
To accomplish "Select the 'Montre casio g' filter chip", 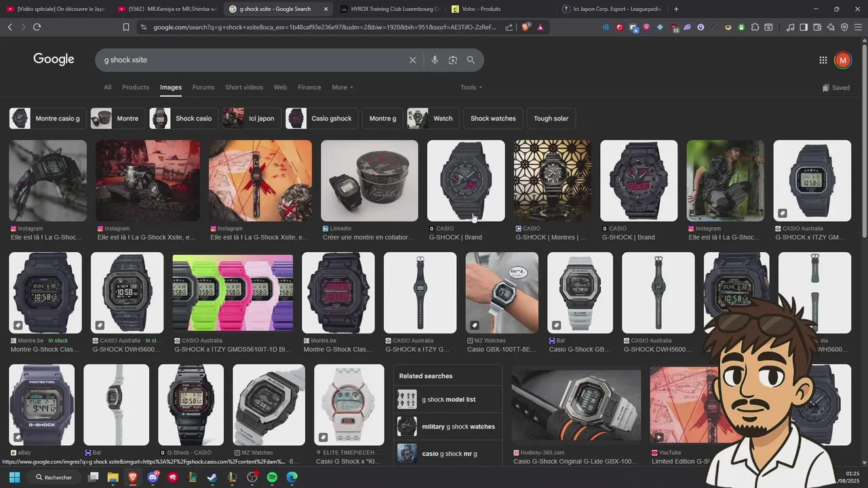I will (47, 119).
